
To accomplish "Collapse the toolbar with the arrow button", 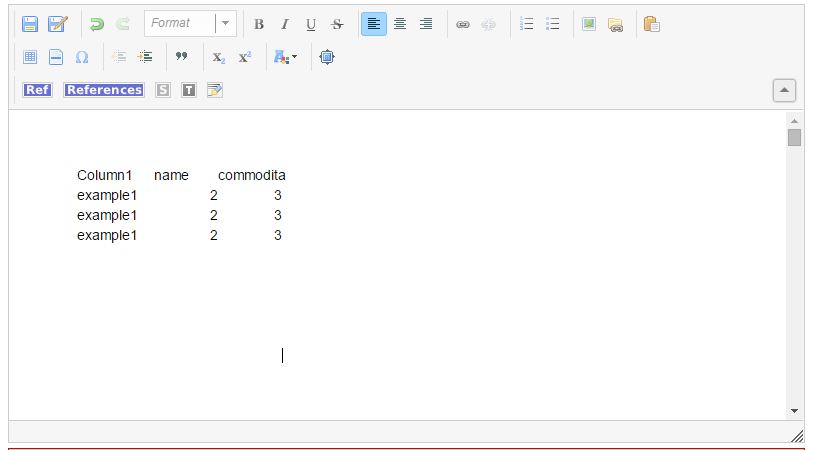I will click(784, 90).
